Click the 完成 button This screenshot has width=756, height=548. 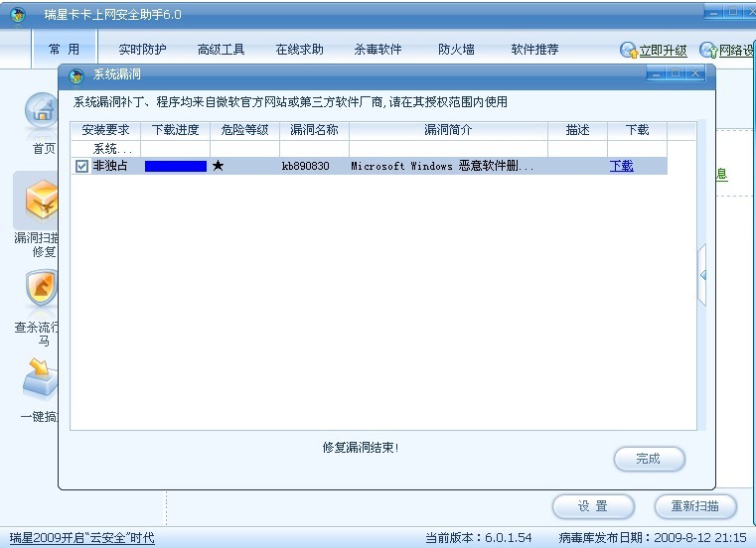[649, 459]
